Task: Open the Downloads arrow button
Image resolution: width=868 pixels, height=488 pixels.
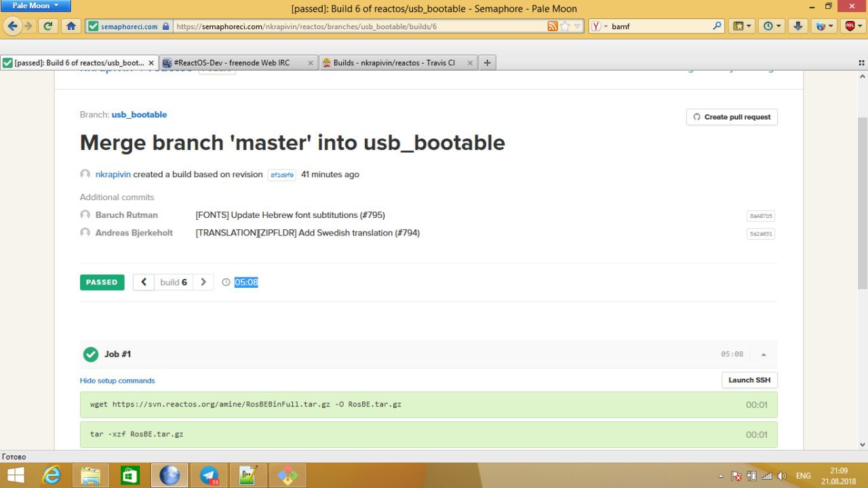Action: coord(798,26)
